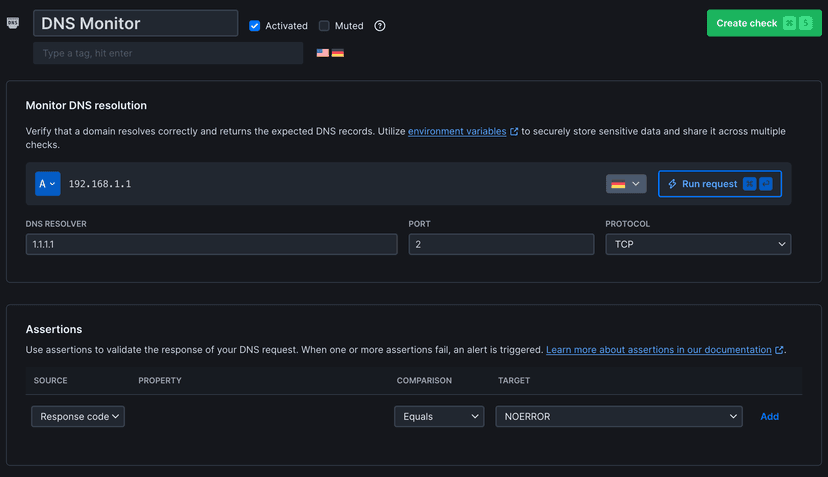Click the TARGET column header
Viewport: 828px width, 477px height.
click(x=514, y=380)
